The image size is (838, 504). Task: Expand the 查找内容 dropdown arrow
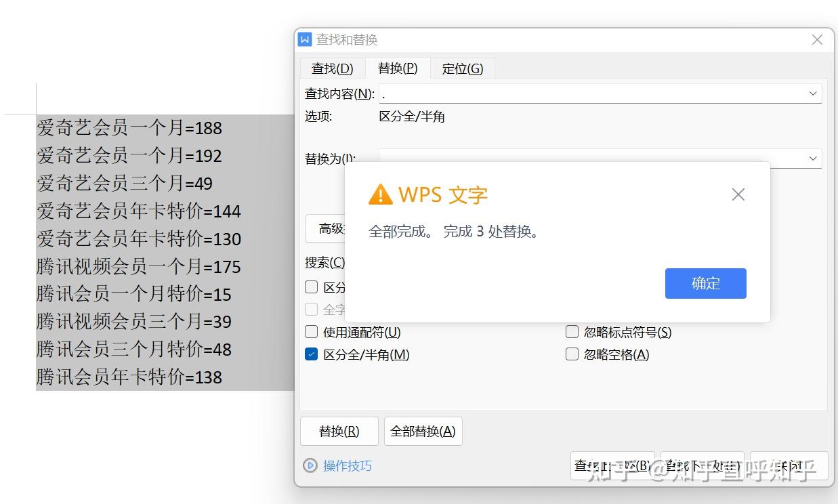click(813, 93)
